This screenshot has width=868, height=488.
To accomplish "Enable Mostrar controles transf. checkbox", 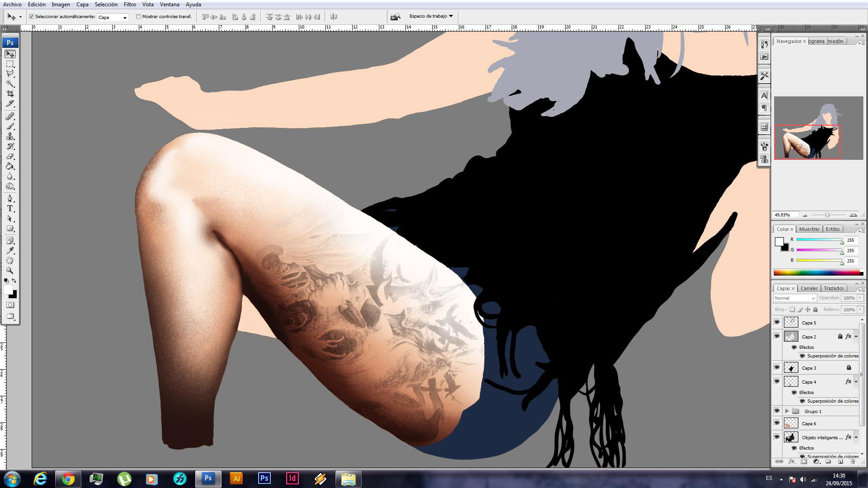I will pyautogui.click(x=139, y=17).
